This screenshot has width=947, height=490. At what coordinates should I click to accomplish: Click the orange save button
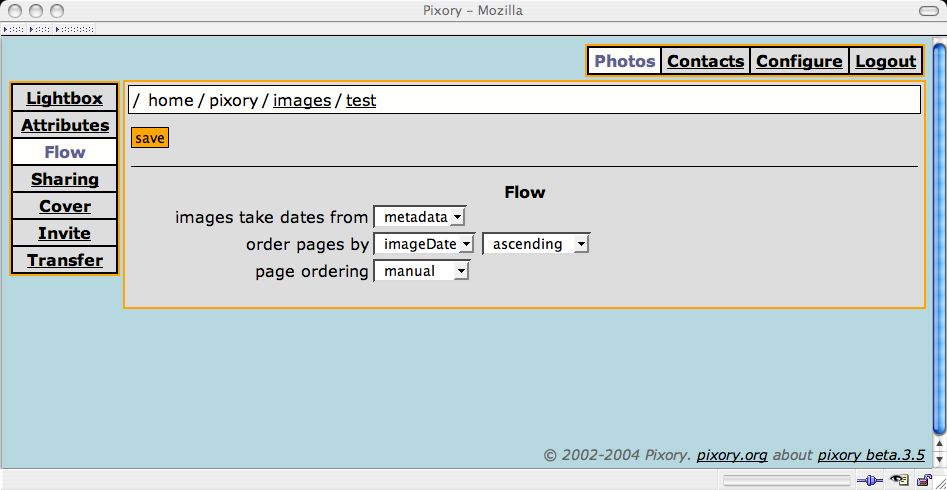150,138
